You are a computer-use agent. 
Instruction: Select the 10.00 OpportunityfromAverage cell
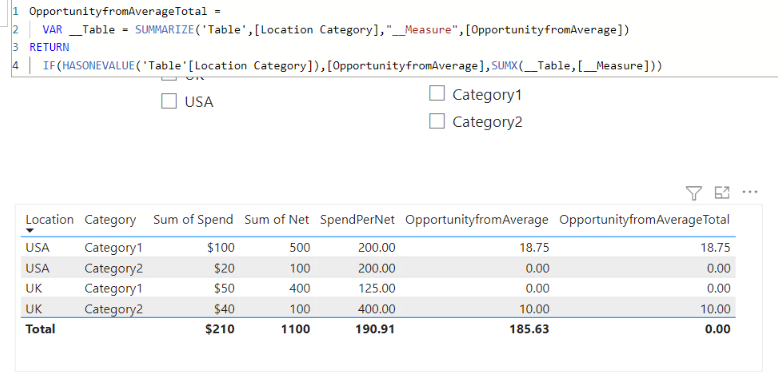click(534, 309)
